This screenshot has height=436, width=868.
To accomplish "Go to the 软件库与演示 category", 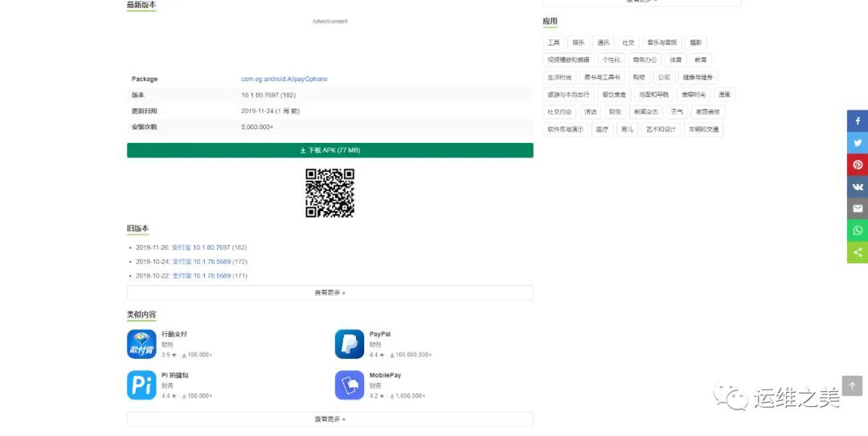I will point(566,129).
